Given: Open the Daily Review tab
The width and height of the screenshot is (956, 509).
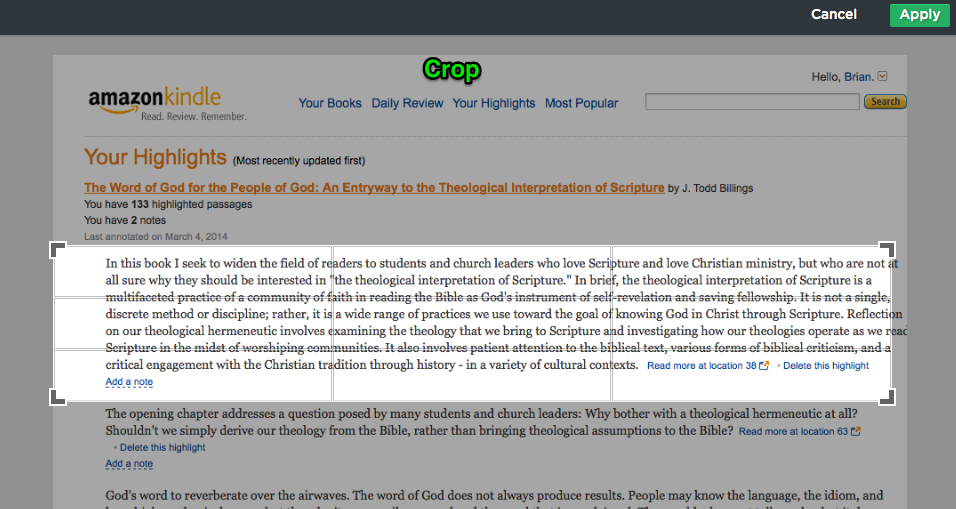Looking at the screenshot, I should point(407,103).
